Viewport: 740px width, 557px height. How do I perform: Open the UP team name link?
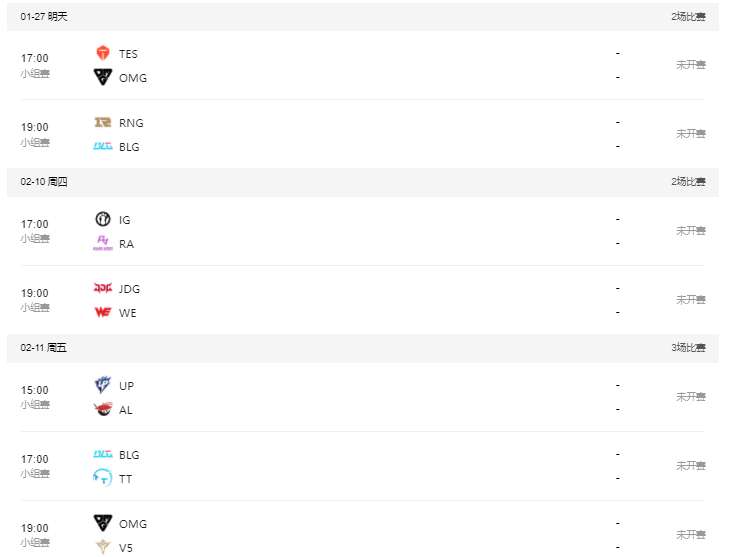(126, 386)
